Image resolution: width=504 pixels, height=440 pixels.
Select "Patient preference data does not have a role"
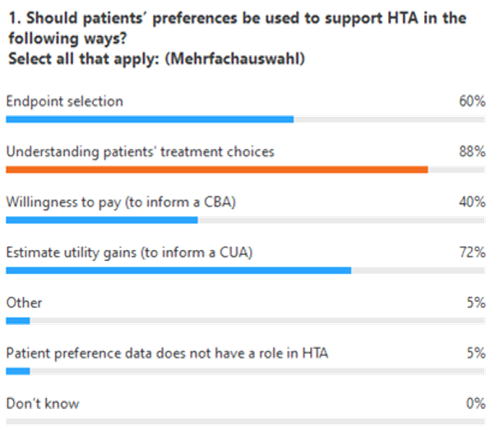[x=168, y=354]
